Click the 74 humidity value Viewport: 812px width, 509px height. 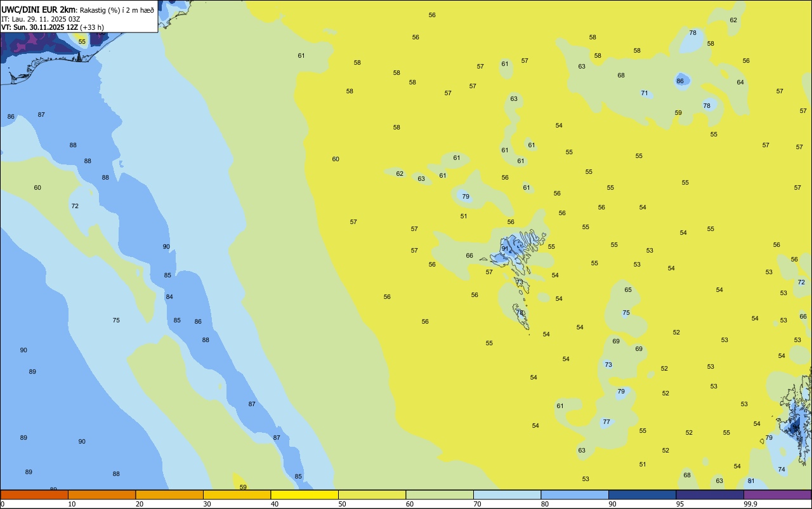click(782, 470)
